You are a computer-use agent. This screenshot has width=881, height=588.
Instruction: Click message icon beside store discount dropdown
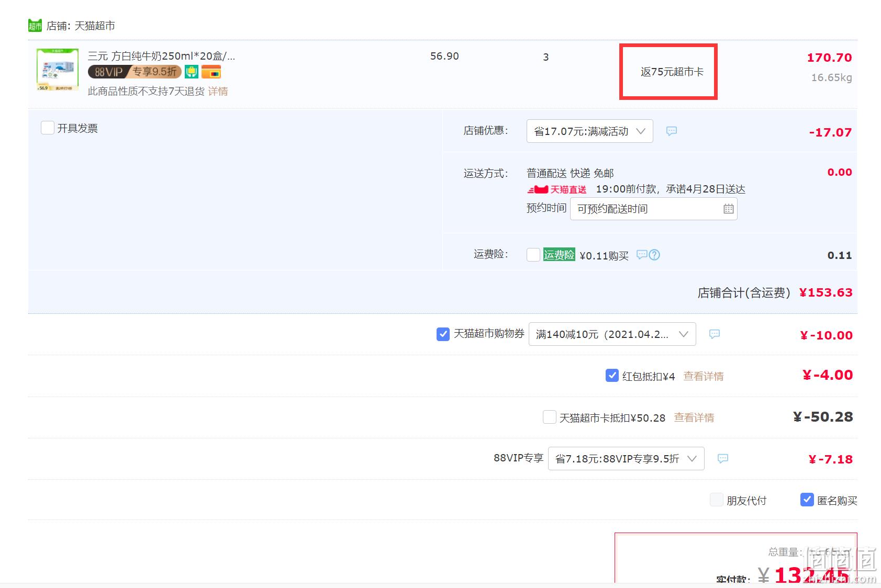click(672, 131)
